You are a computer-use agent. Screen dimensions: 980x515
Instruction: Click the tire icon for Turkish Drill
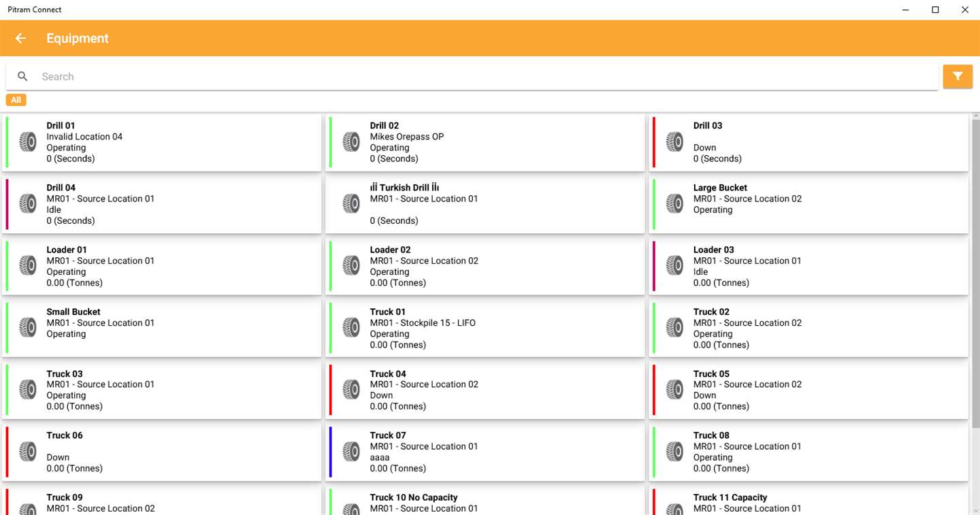point(351,203)
